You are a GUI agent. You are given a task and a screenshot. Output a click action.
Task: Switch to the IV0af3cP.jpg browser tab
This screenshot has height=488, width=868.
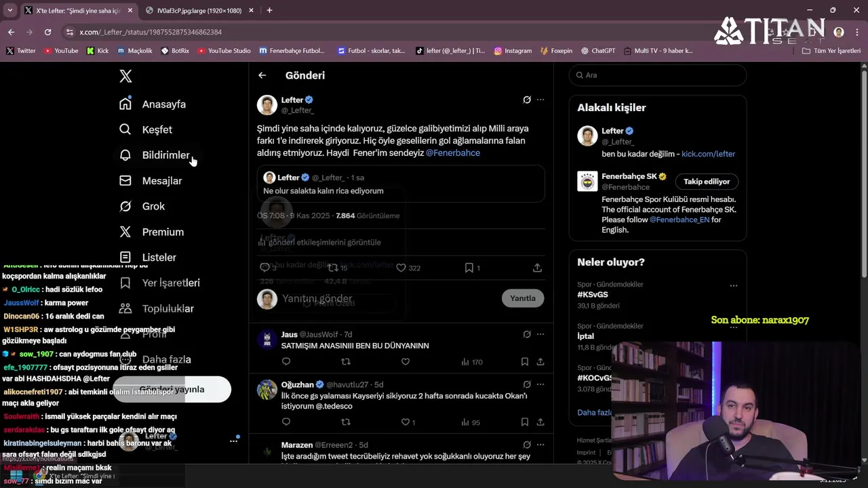point(199,10)
